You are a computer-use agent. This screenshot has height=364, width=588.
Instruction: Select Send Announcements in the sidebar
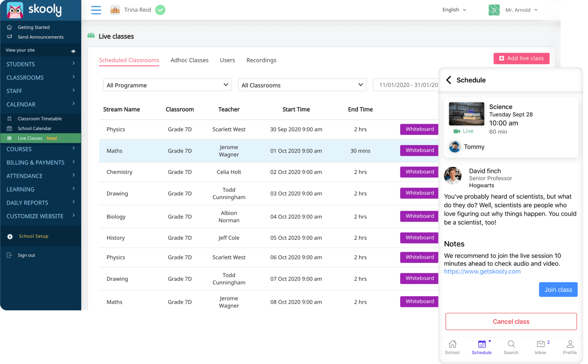coord(41,37)
